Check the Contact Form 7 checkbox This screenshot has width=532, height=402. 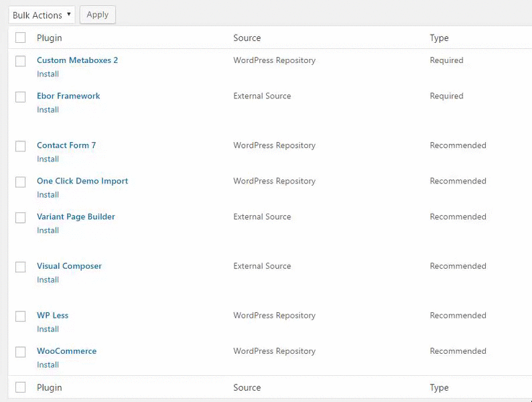[20, 146]
